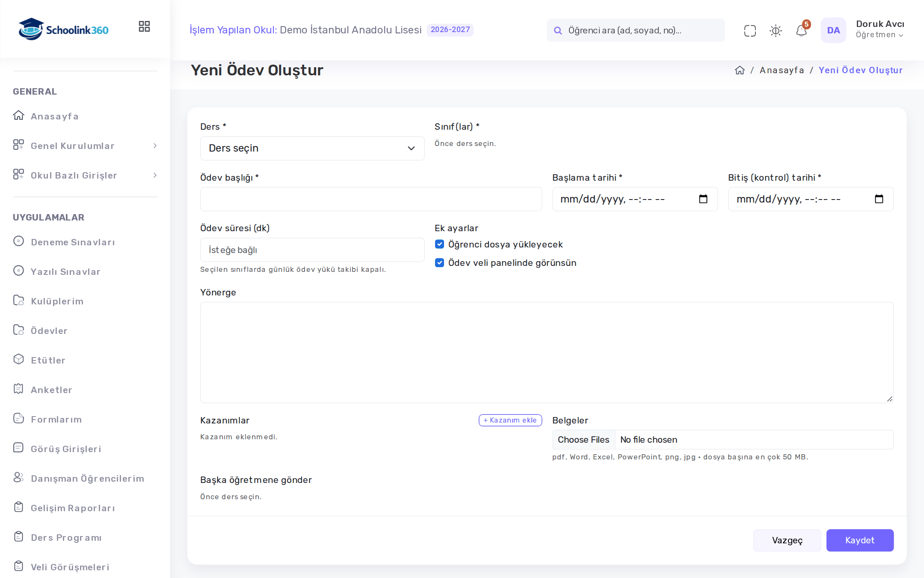The width and height of the screenshot is (924, 578).
Task: Click Anasayfa breadcrumb link
Action: 782,70
